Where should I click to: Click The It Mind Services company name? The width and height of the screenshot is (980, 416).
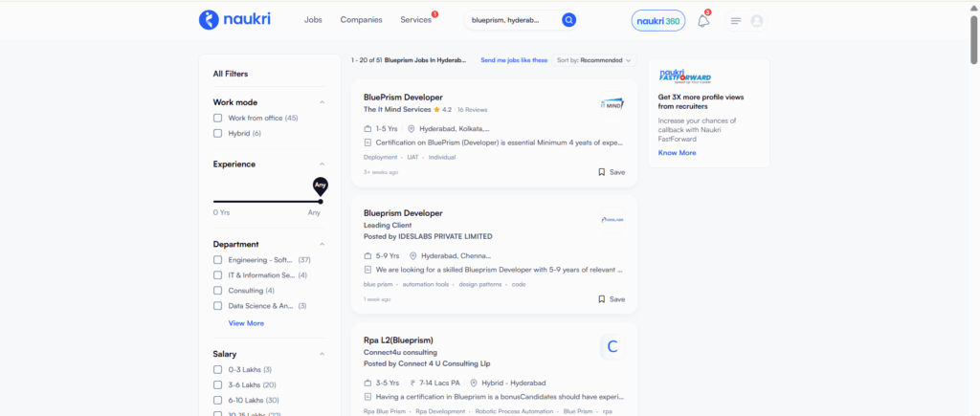[397, 109]
